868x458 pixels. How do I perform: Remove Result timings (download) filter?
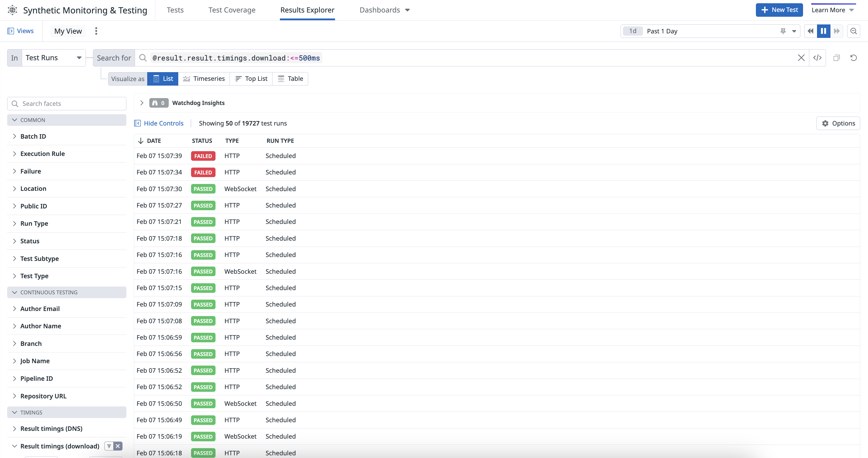click(x=118, y=446)
